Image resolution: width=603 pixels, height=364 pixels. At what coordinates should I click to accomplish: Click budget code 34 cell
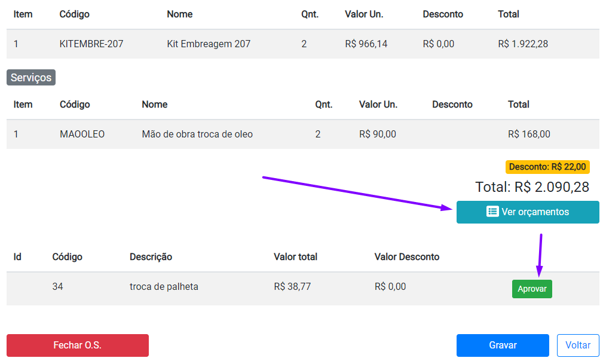[x=57, y=286]
